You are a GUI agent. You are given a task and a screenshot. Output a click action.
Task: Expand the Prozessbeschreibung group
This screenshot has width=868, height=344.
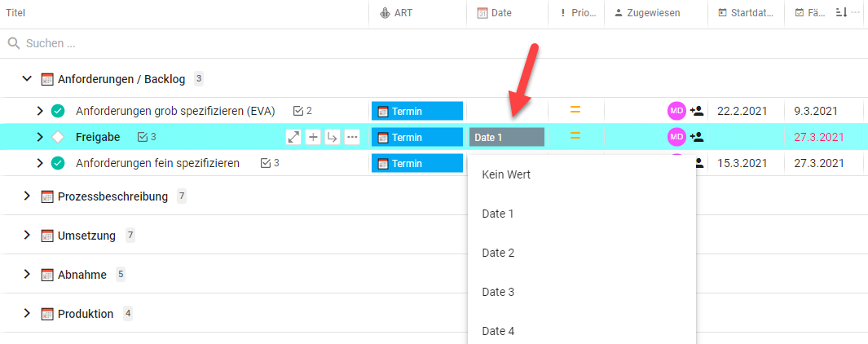(27, 196)
